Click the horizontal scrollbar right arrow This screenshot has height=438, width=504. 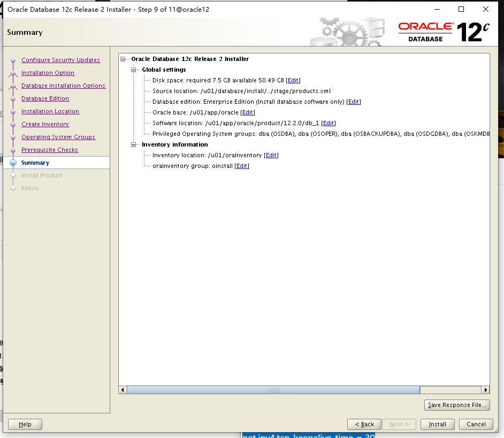(485, 390)
